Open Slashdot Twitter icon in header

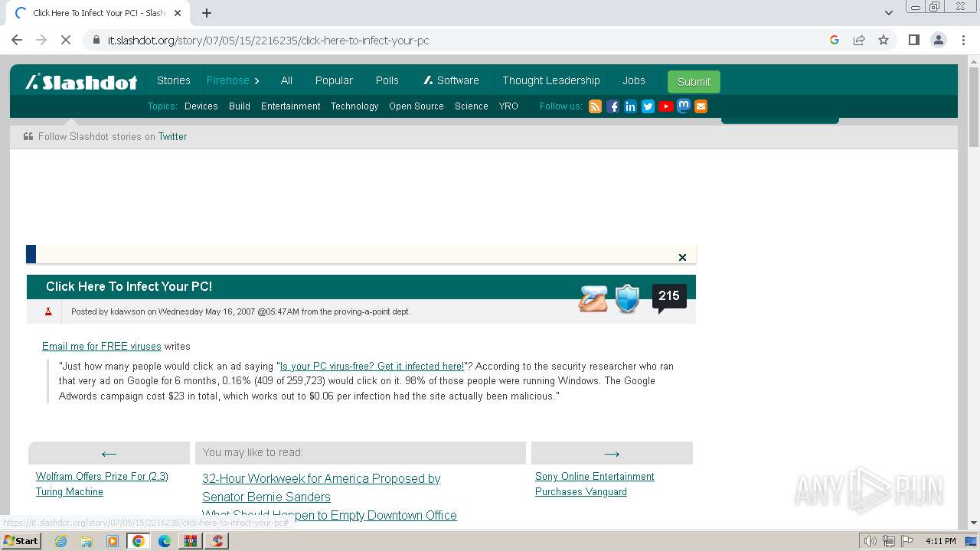point(648,106)
